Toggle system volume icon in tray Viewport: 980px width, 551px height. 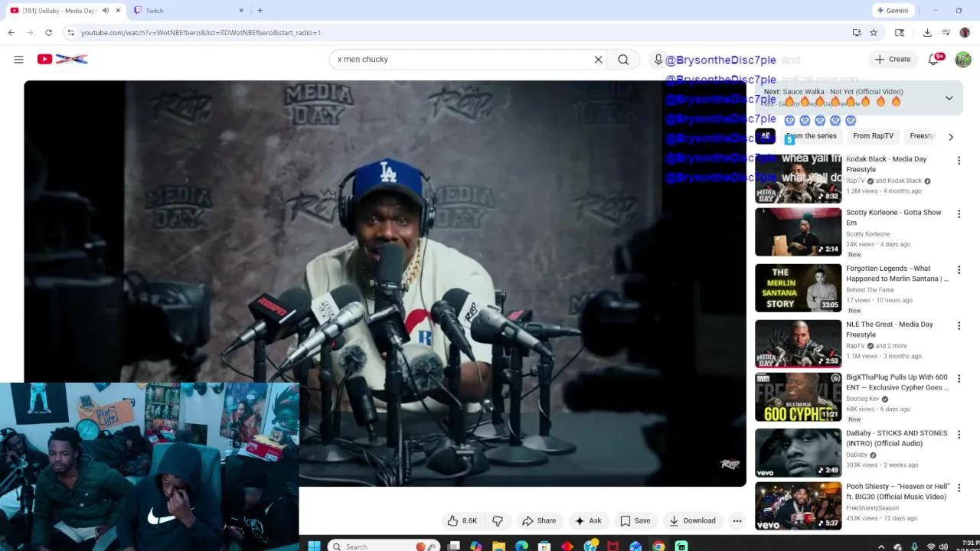[x=943, y=546]
